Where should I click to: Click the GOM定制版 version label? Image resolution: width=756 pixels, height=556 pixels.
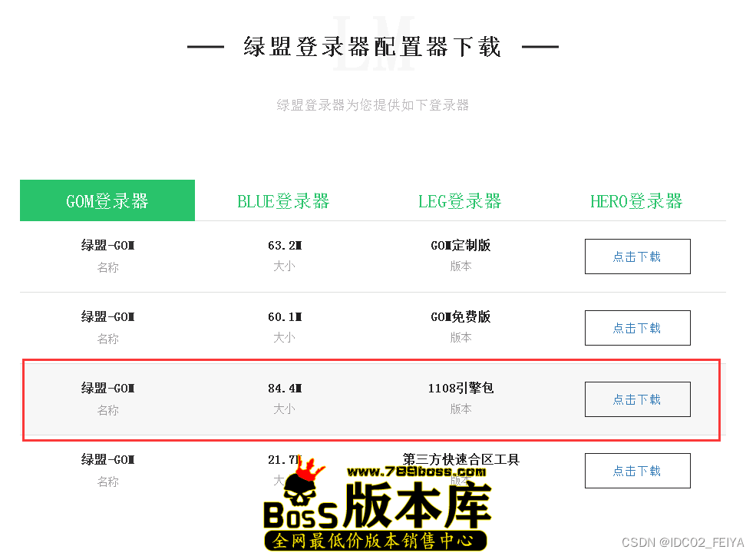pos(461,246)
